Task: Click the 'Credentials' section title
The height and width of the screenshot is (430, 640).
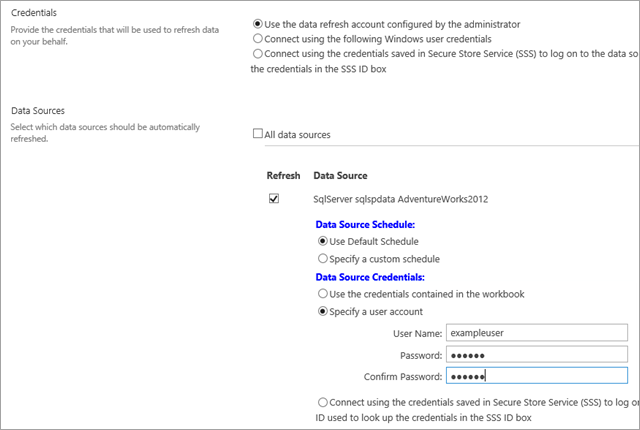Action: click(x=32, y=12)
